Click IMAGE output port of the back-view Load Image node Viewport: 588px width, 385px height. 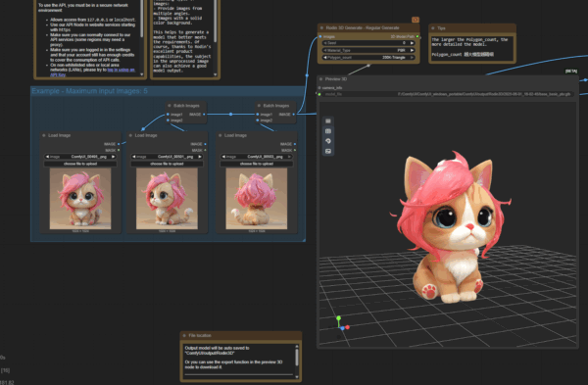click(x=295, y=144)
